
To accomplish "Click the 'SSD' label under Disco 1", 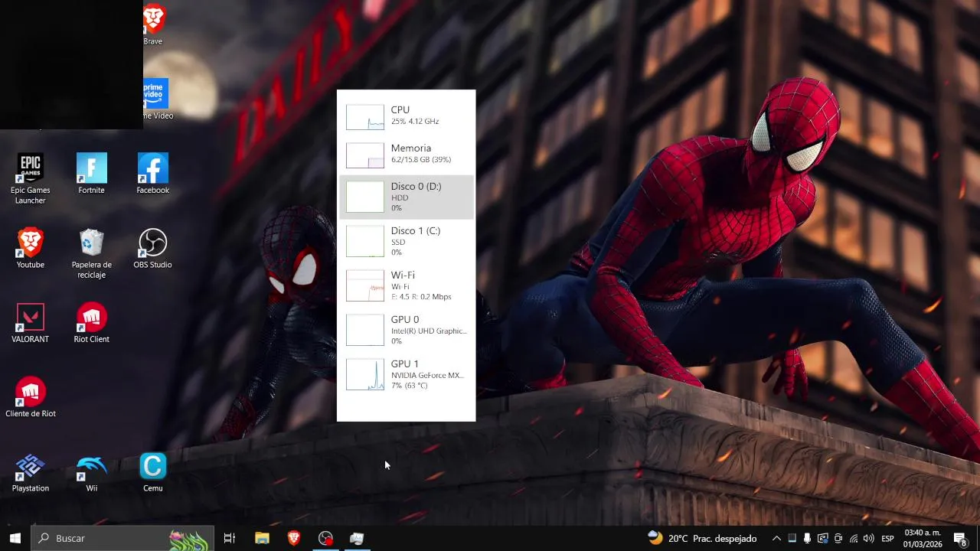I will tap(398, 243).
